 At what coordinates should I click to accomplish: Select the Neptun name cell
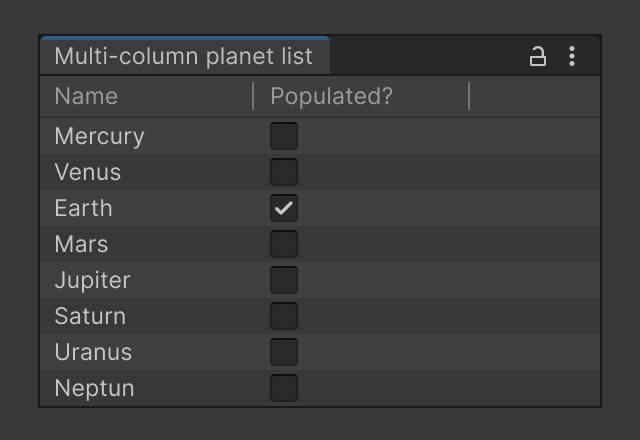147,387
